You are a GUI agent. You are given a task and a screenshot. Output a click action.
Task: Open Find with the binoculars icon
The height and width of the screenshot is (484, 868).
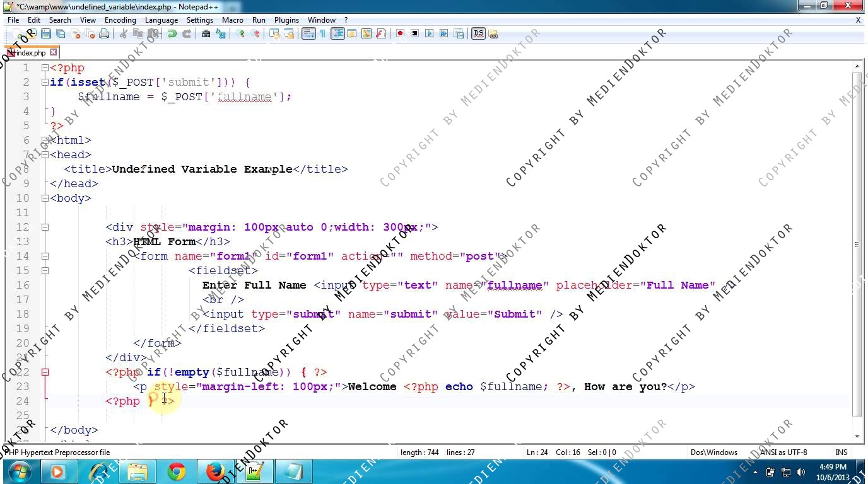pyautogui.click(x=206, y=34)
